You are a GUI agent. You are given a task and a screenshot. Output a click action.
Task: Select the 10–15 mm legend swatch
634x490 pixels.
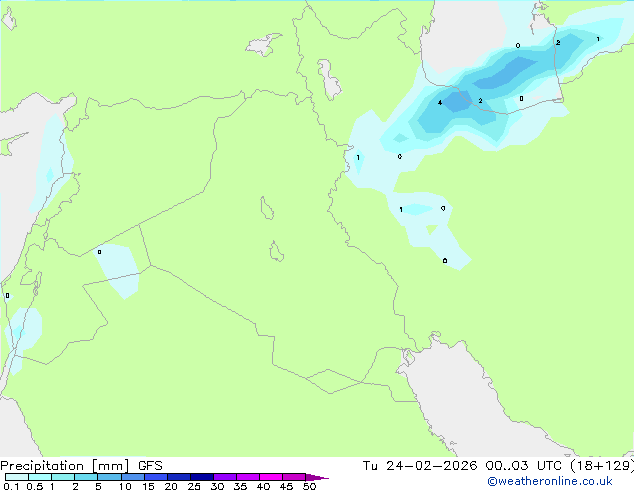[132, 477]
